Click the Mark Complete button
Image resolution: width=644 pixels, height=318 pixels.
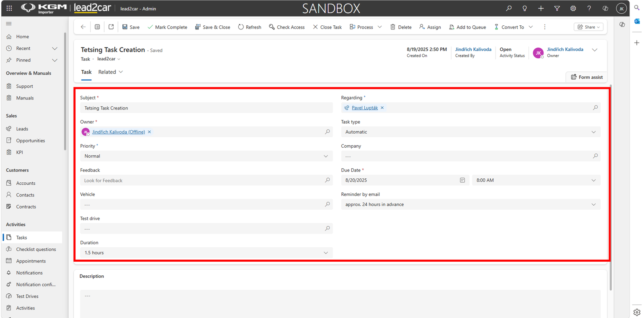[167, 27]
